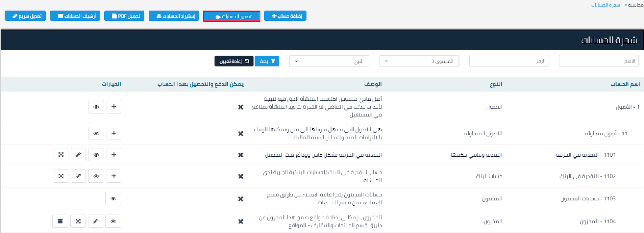The image size is (644, 233).
Task: Select the account name 1 - الأصول
Action: [x=627, y=107]
